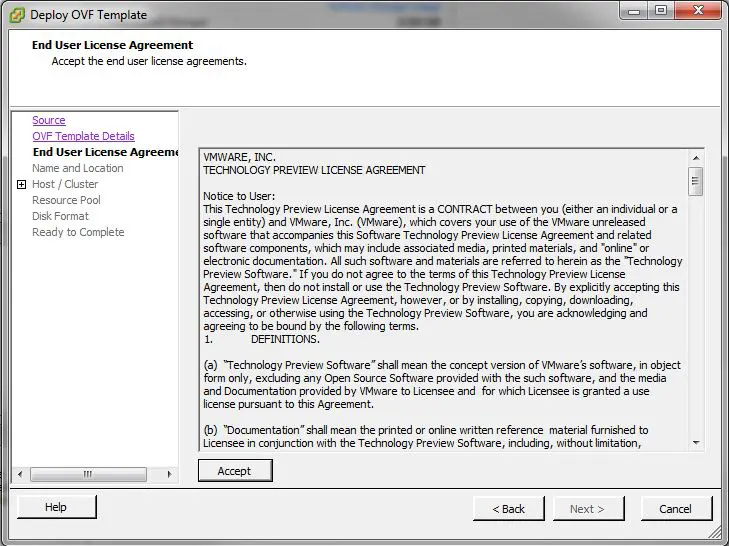Maximize the Deploy OVF Template window
Viewport: 729px width, 546px height.
pyautogui.click(x=661, y=10)
